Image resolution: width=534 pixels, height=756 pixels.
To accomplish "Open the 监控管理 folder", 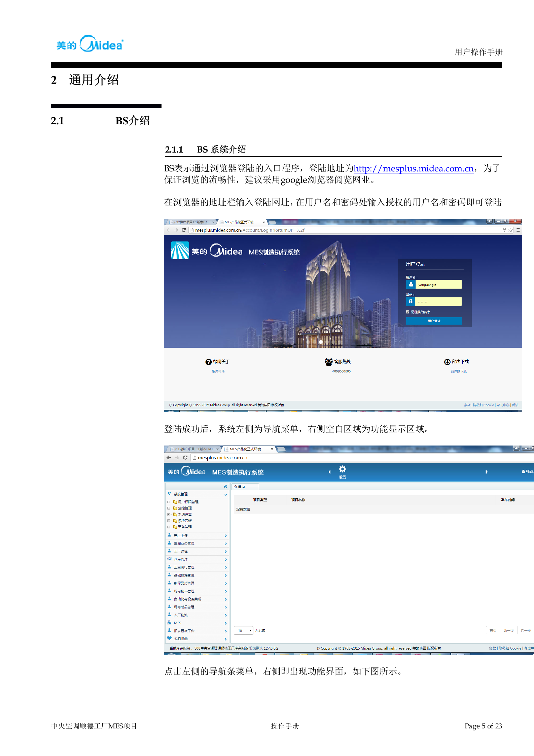I will (182, 508).
